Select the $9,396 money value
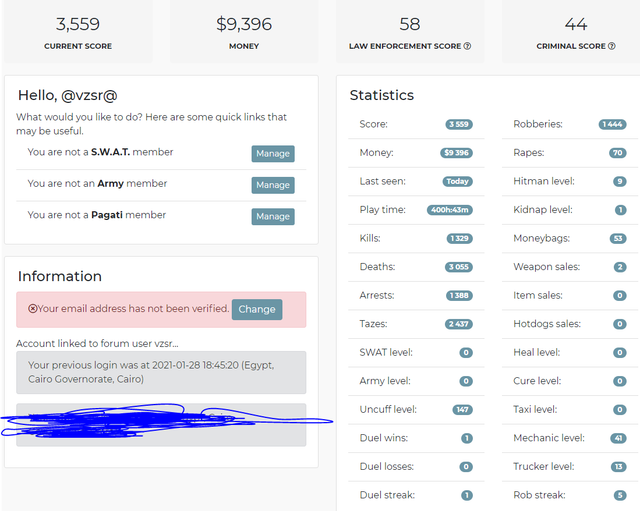Image resolution: width=640 pixels, height=511 pixels. (244, 24)
